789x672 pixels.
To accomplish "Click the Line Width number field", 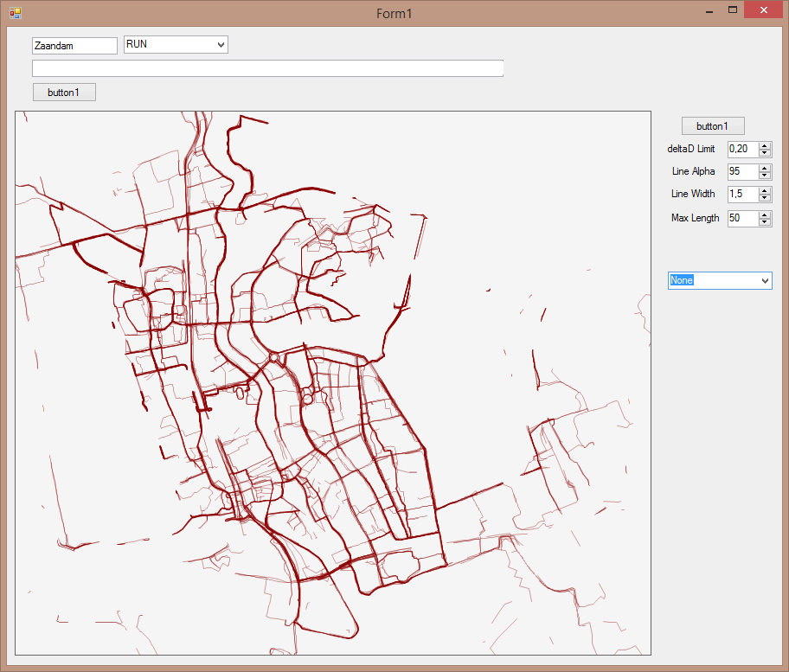I will pos(742,195).
